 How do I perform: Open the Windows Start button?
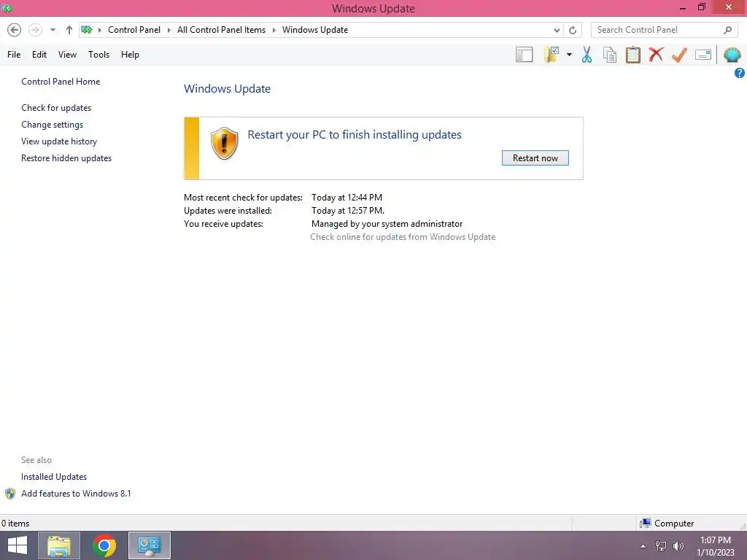(x=18, y=545)
